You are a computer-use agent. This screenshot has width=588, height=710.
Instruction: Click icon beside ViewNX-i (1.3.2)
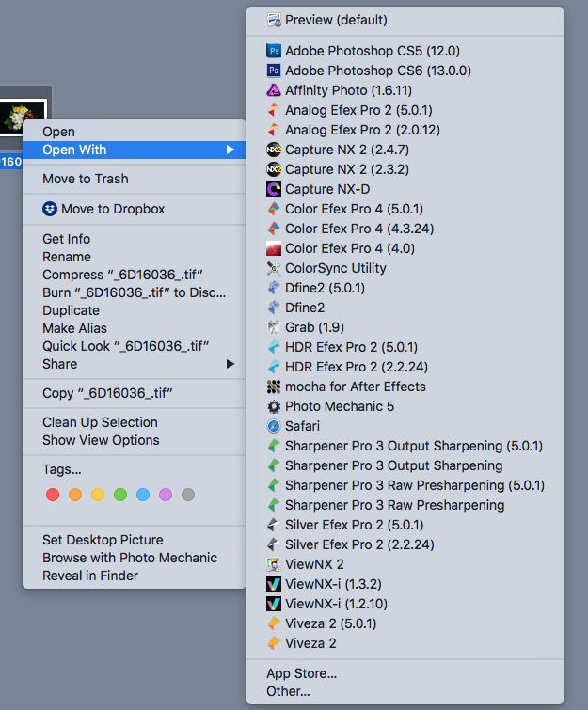point(274,584)
